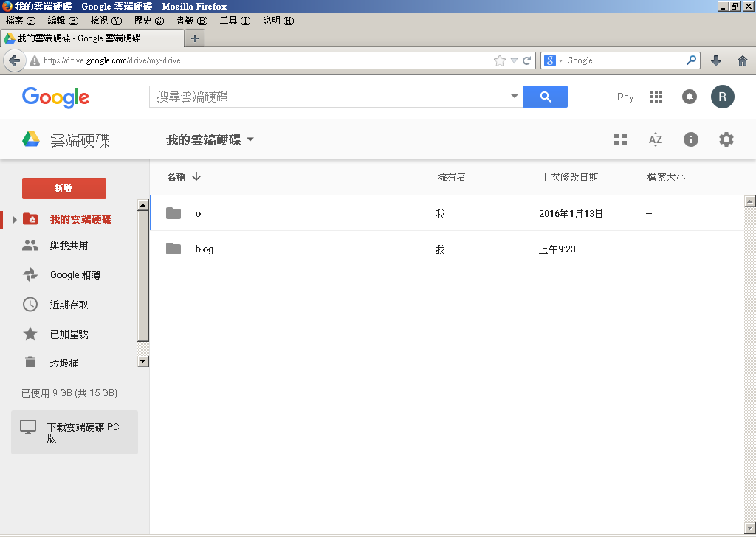This screenshot has height=537, width=756.
Task: Open the R account avatar
Action: 722,97
